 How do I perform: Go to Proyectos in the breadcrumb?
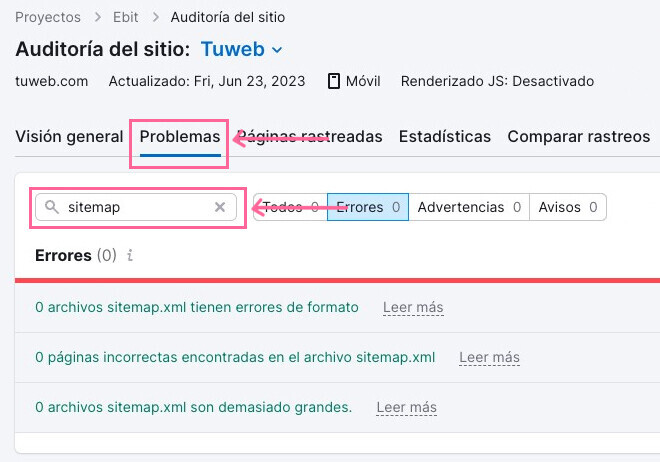click(x=48, y=17)
